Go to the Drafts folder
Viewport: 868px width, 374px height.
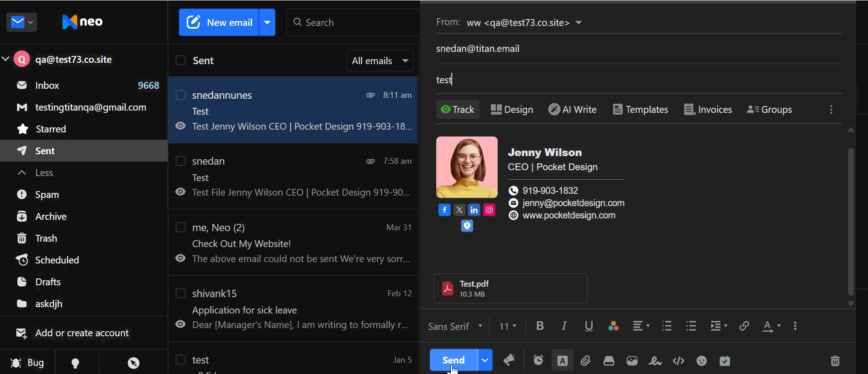click(x=48, y=282)
